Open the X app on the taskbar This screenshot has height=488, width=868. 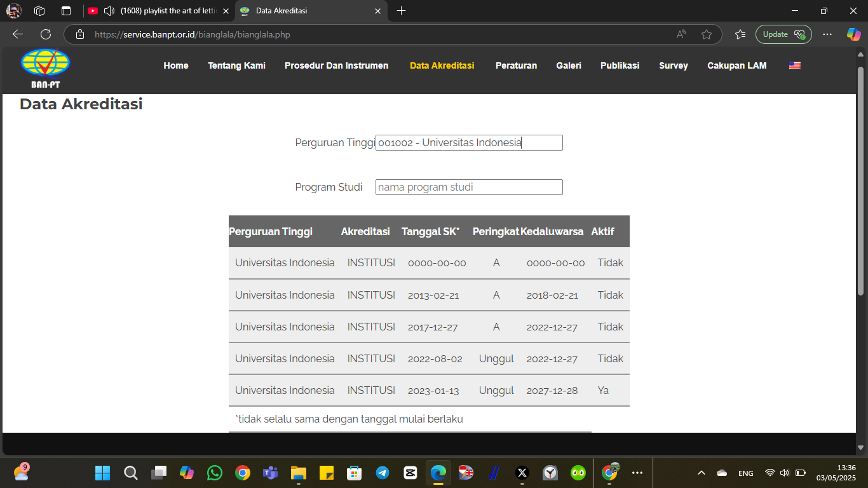coord(522,473)
